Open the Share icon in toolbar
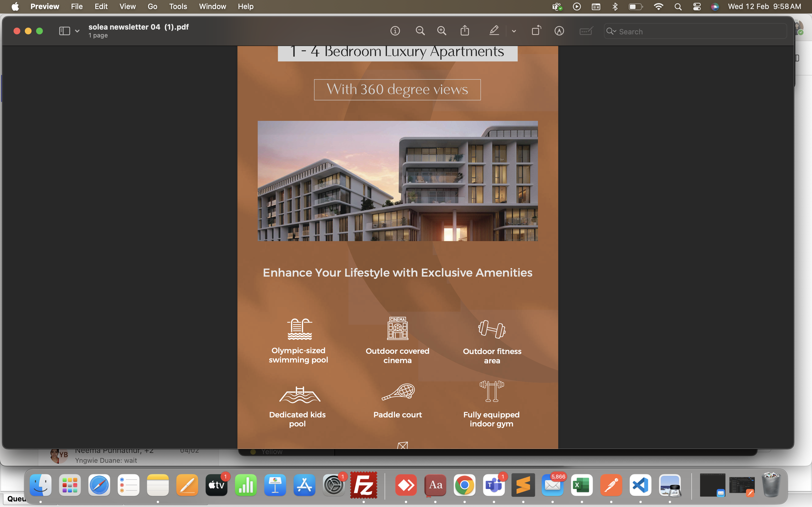Image resolution: width=812 pixels, height=507 pixels. (x=465, y=30)
